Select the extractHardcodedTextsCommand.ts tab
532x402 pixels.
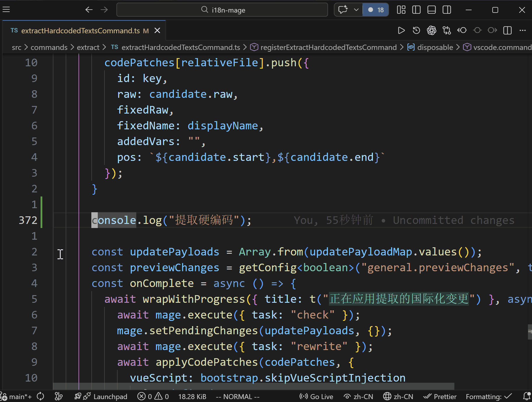(80, 31)
